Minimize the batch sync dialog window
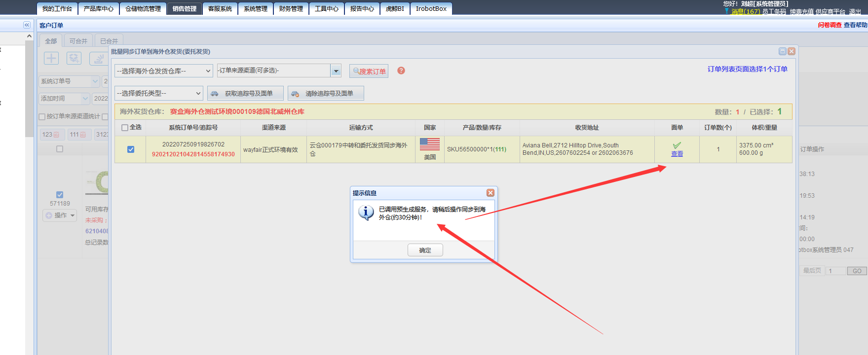 pos(783,51)
